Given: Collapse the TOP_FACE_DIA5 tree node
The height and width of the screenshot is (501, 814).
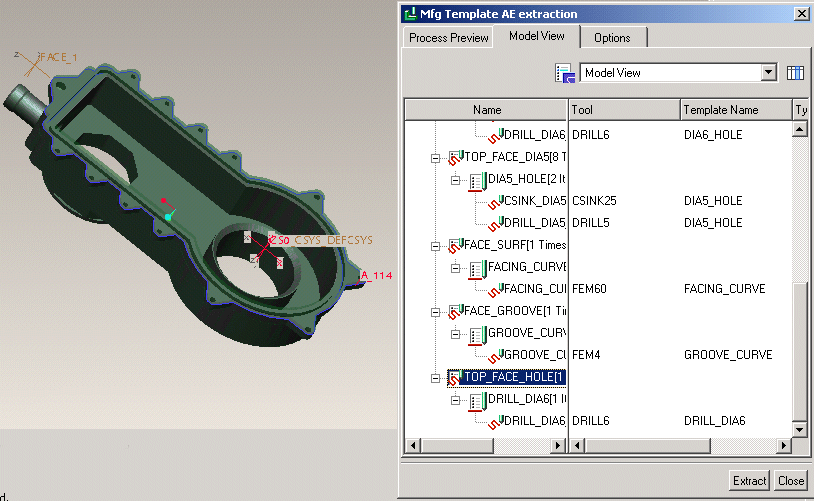Looking at the screenshot, I should tap(435, 158).
